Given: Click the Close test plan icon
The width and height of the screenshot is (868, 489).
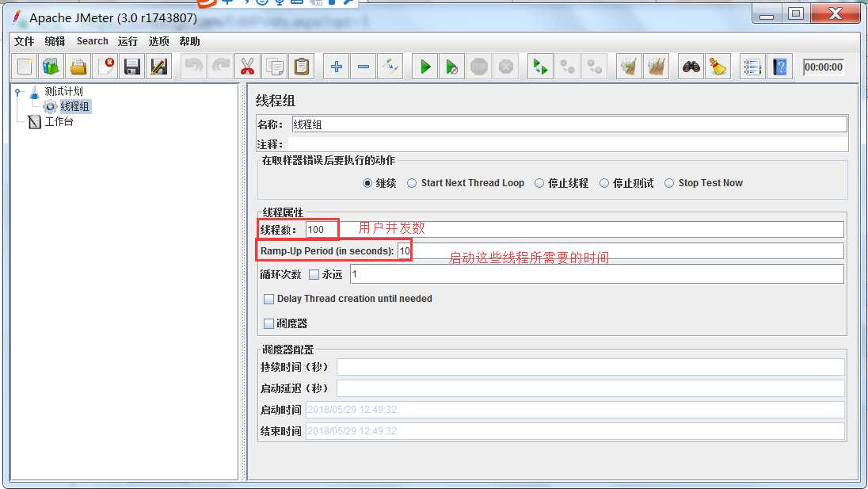Looking at the screenshot, I should 105,67.
